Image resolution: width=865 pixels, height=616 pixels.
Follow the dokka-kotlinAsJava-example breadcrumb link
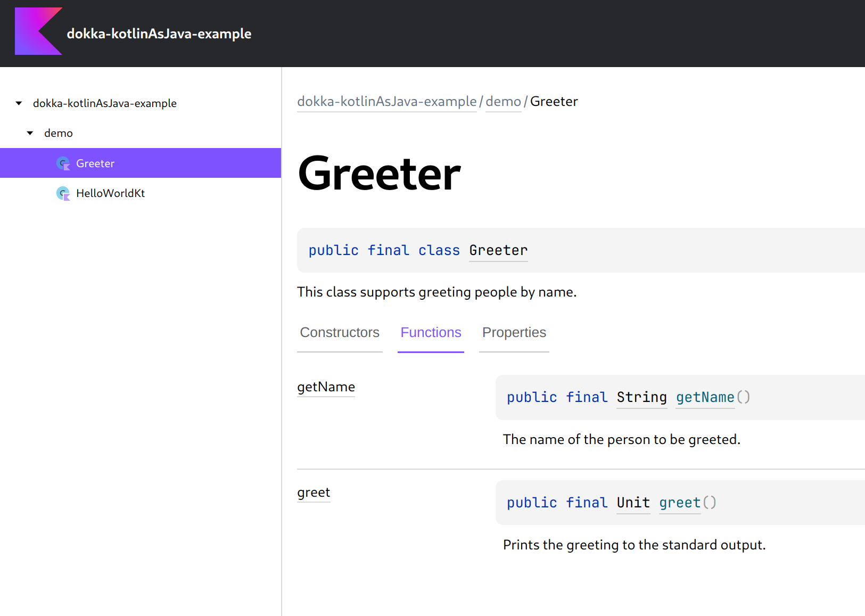coord(387,101)
